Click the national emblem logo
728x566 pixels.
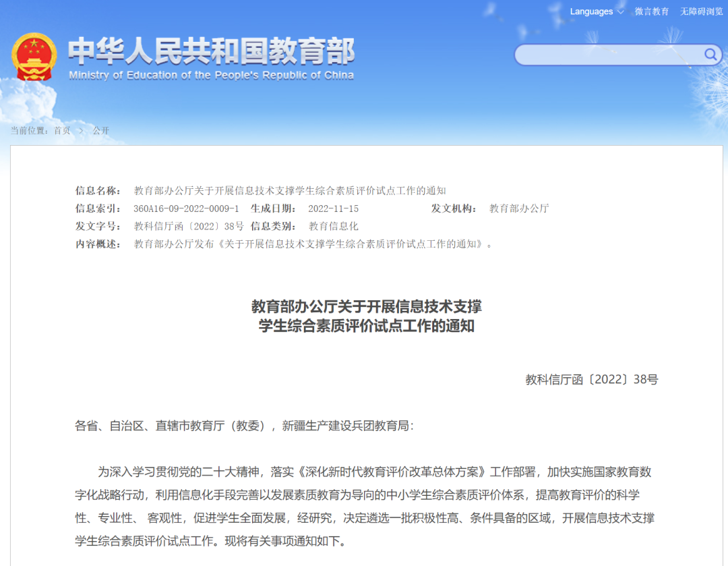34,55
